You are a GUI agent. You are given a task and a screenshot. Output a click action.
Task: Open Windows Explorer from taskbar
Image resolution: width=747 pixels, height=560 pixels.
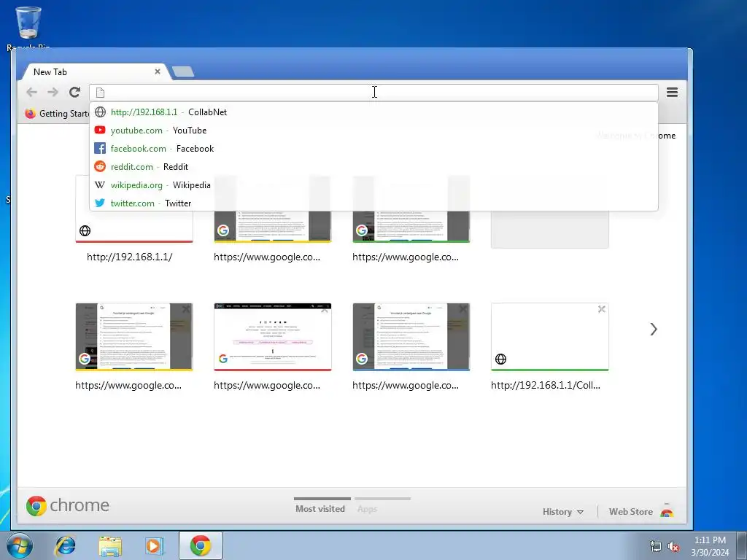coord(110,545)
